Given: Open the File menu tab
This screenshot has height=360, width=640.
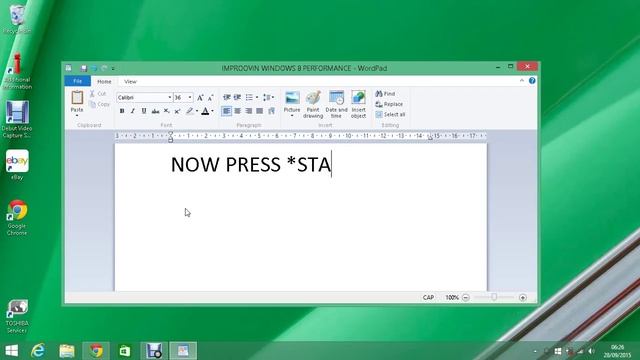Looking at the screenshot, I should coord(78,81).
